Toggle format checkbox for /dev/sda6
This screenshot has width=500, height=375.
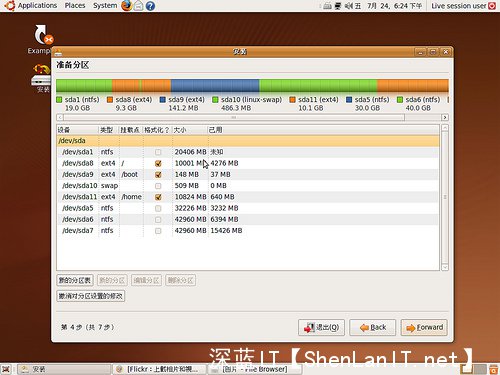tap(158, 219)
